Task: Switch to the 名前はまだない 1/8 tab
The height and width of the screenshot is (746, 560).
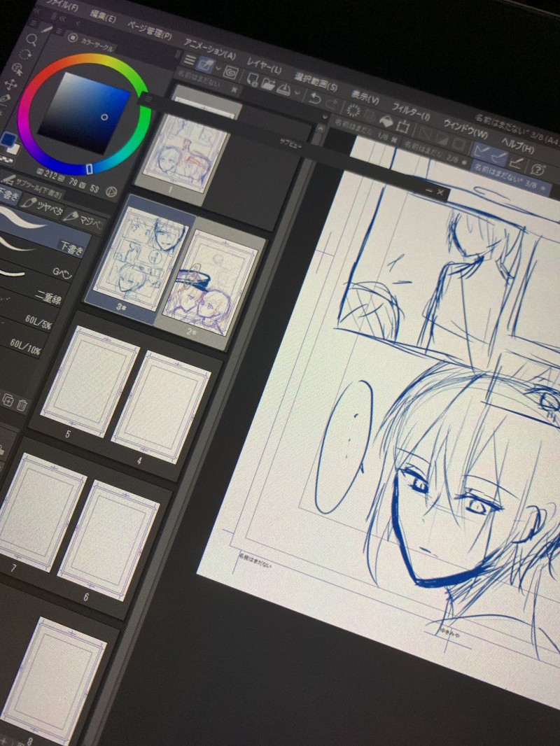Action: tap(362, 130)
